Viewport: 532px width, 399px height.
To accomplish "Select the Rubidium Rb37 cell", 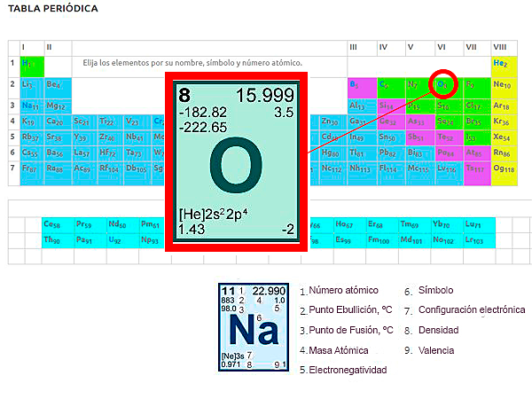I will [x=32, y=138].
